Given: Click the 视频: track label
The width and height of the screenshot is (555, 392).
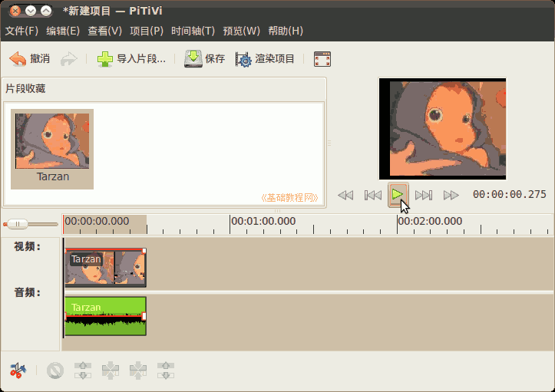Looking at the screenshot, I should [x=28, y=246].
